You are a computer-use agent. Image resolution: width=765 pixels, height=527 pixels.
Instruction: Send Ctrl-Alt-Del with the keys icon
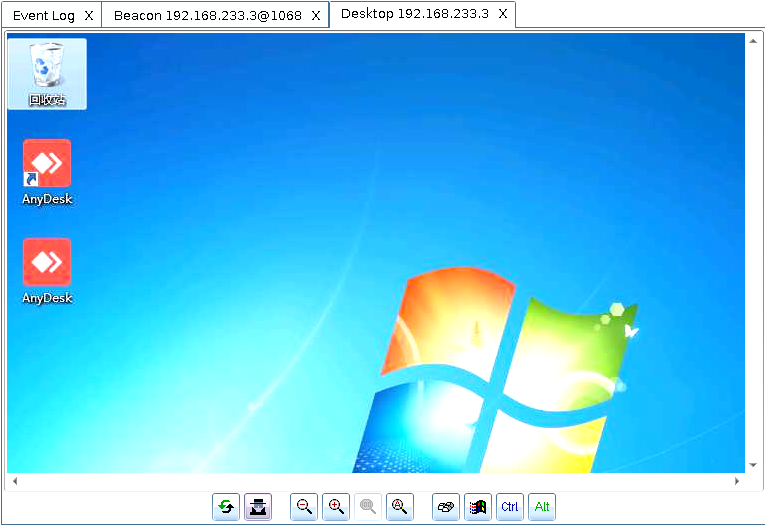point(446,507)
